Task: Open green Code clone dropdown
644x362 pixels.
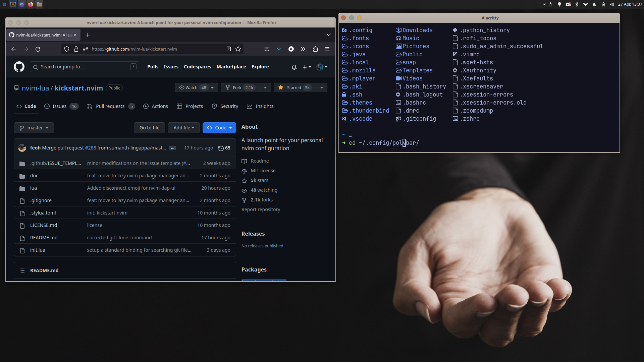Action: (219, 128)
